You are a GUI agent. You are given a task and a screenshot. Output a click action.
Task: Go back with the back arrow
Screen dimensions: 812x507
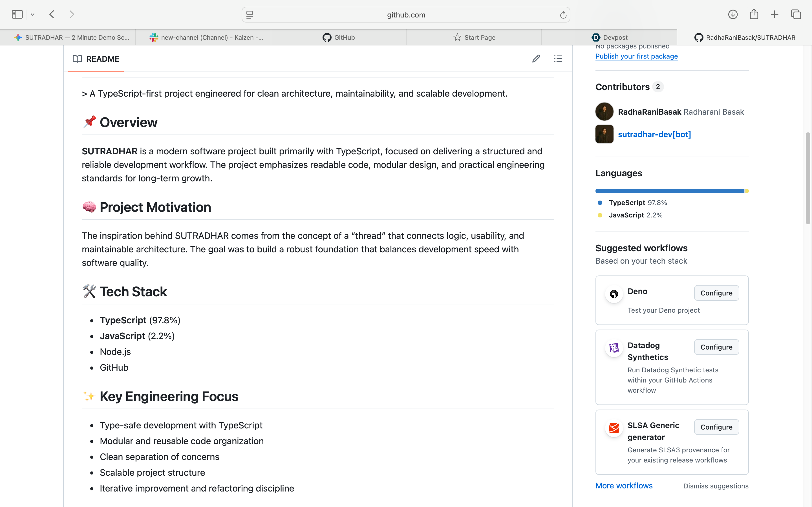52,14
